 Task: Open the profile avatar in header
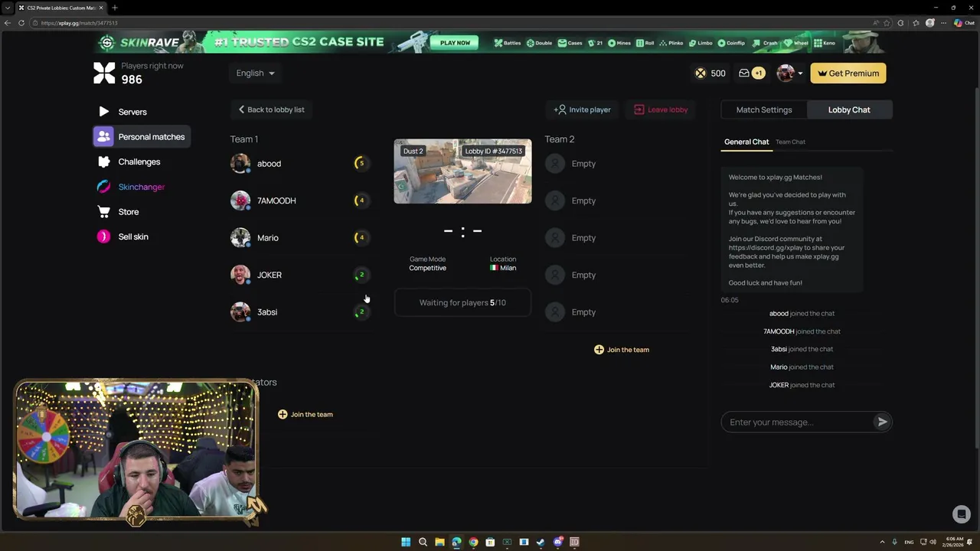(x=786, y=73)
